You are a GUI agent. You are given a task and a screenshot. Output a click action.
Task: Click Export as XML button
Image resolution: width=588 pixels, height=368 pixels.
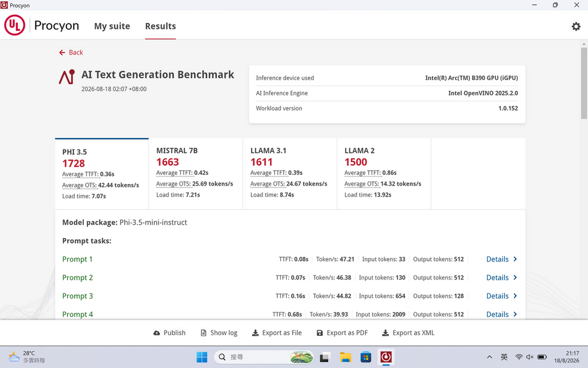[x=408, y=333]
